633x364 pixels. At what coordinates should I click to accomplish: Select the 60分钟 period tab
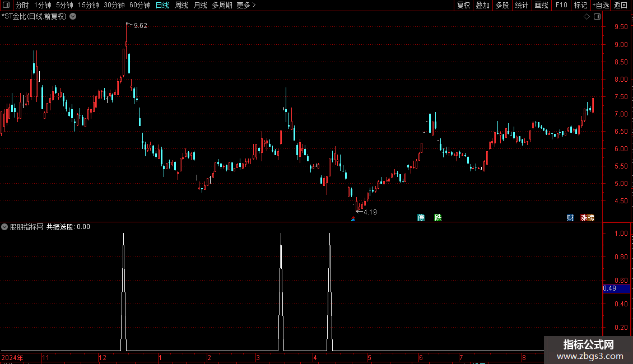click(140, 5)
